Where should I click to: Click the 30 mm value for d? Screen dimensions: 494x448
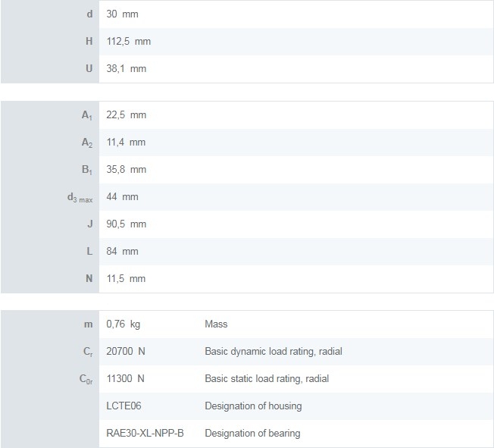(123, 14)
